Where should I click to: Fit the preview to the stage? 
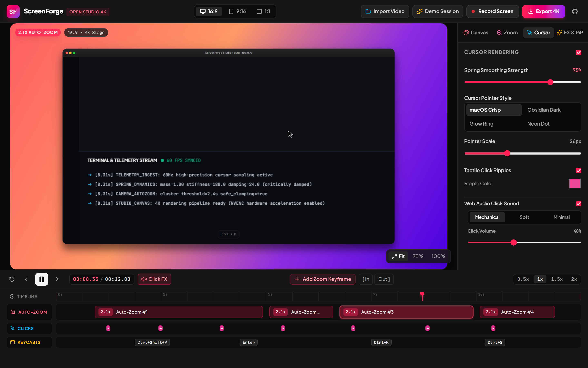click(x=398, y=256)
